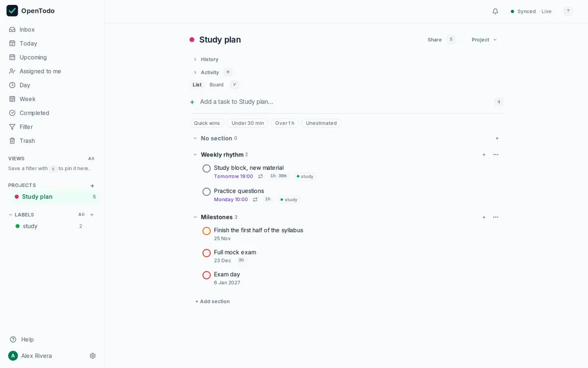
Task: Click the Filter funnel icon
Action: pos(12,127)
